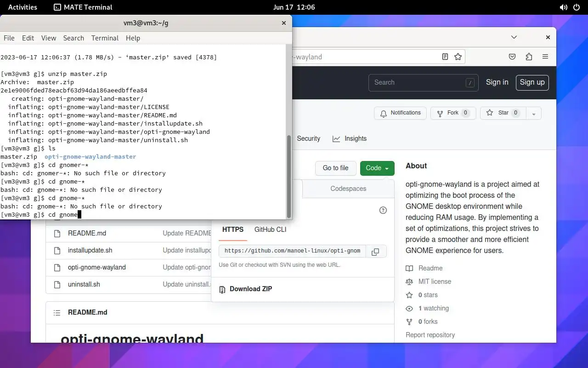Click the clone URL text field
The height and width of the screenshot is (368, 588).
pyautogui.click(x=292, y=251)
